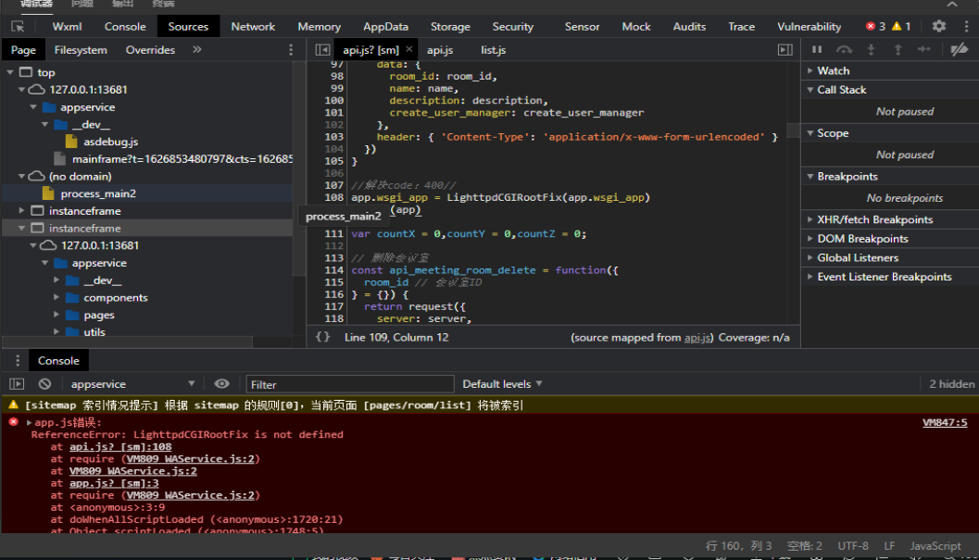Open the list.js editor tab

coord(494,50)
